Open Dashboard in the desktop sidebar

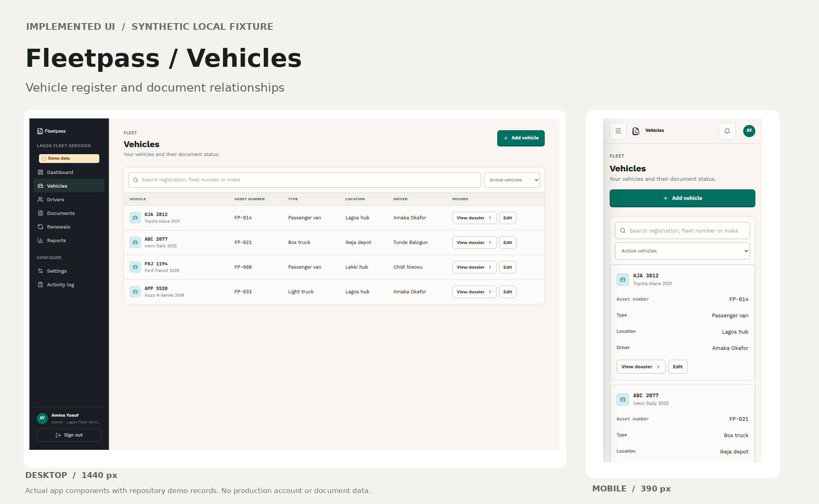point(69,172)
